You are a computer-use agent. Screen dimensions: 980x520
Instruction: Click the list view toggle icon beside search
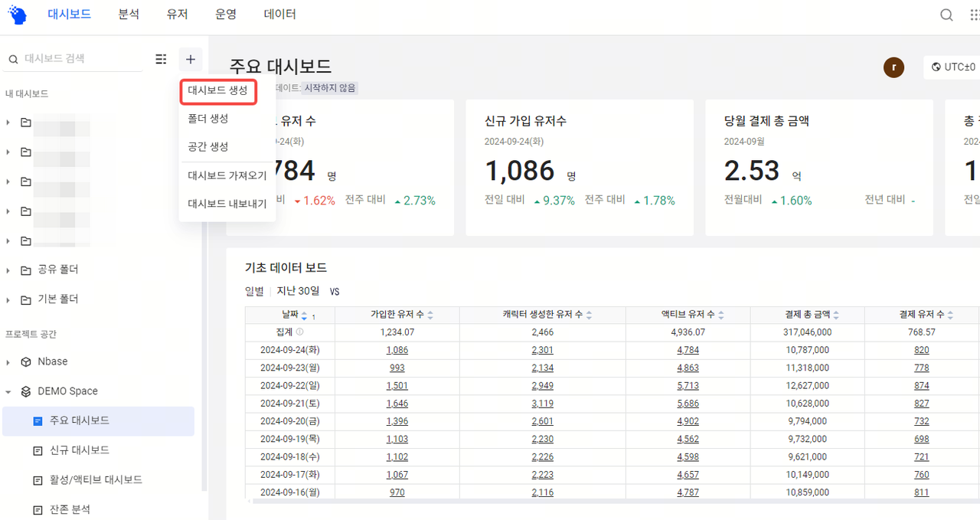(x=161, y=59)
